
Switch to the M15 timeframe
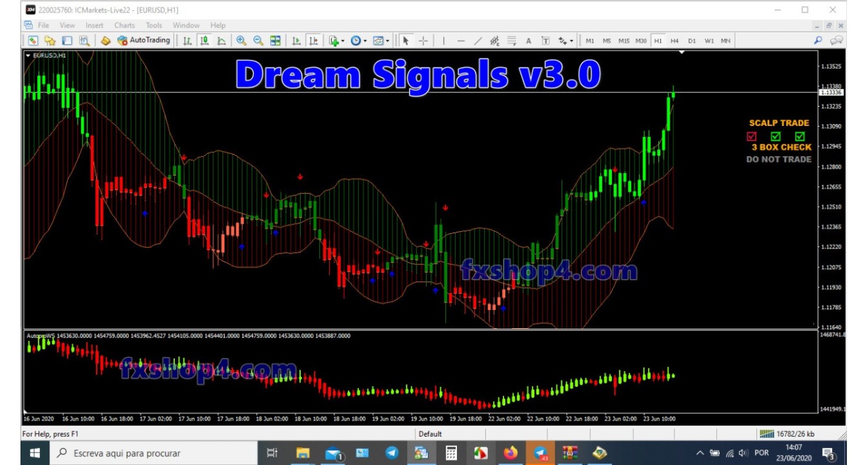point(623,40)
